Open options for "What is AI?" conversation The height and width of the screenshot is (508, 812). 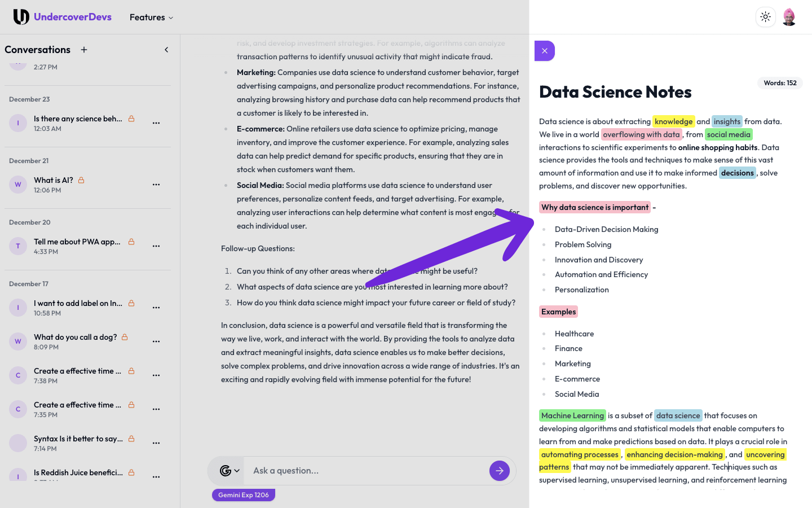click(156, 185)
